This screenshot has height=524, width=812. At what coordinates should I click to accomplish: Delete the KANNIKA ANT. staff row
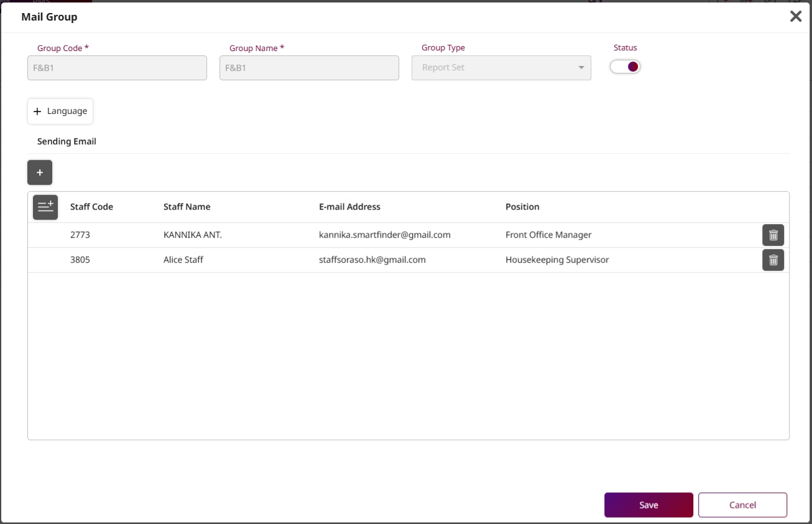point(773,235)
